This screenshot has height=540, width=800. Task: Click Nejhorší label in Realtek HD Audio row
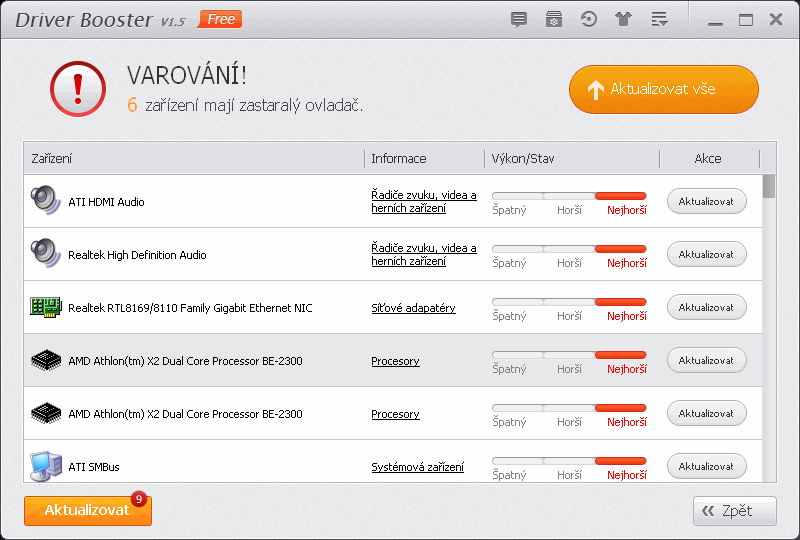[x=627, y=263]
